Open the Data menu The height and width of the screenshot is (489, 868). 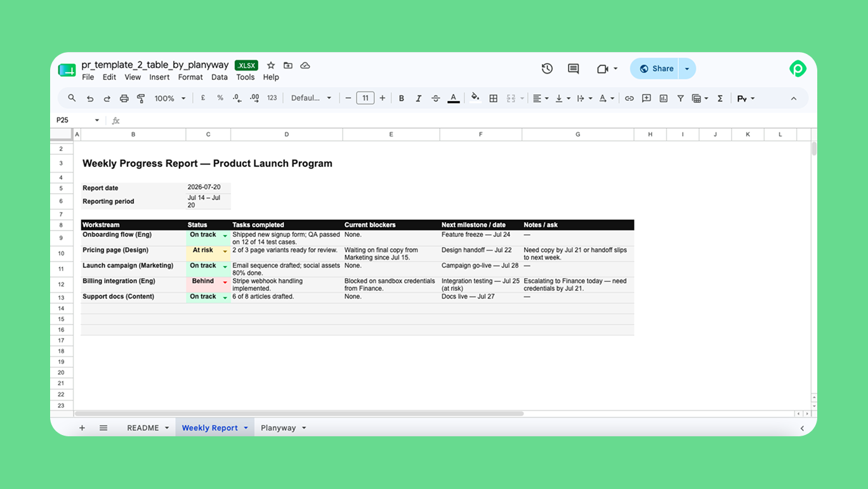point(220,77)
